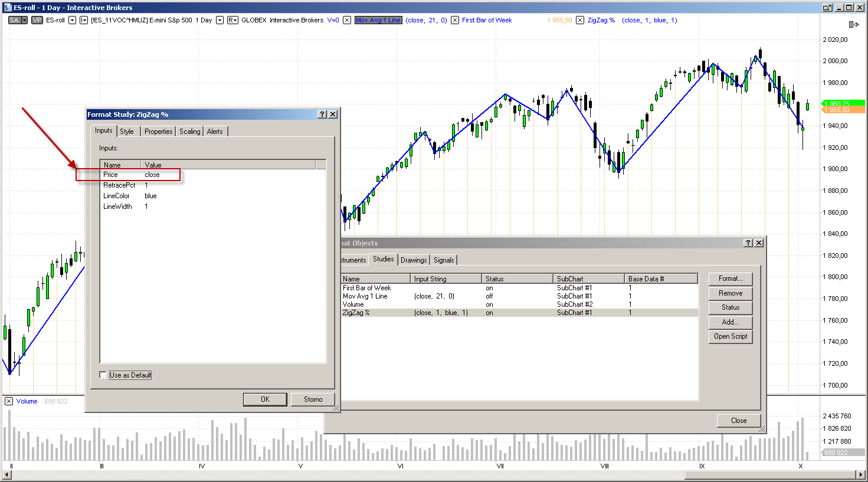868x482 pixels.
Task: Click the Status column header in the studies list
Action: pyautogui.click(x=517, y=279)
